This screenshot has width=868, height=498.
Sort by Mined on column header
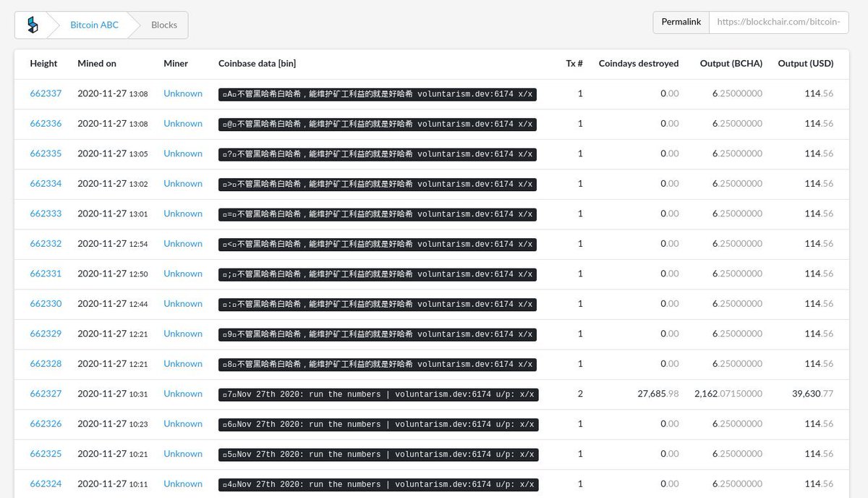click(97, 64)
